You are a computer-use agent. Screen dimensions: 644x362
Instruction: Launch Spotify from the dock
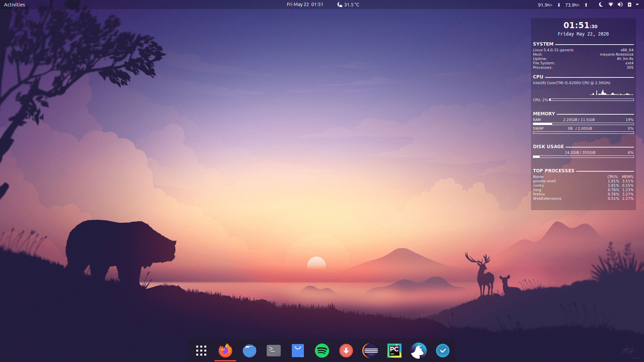pyautogui.click(x=322, y=351)
